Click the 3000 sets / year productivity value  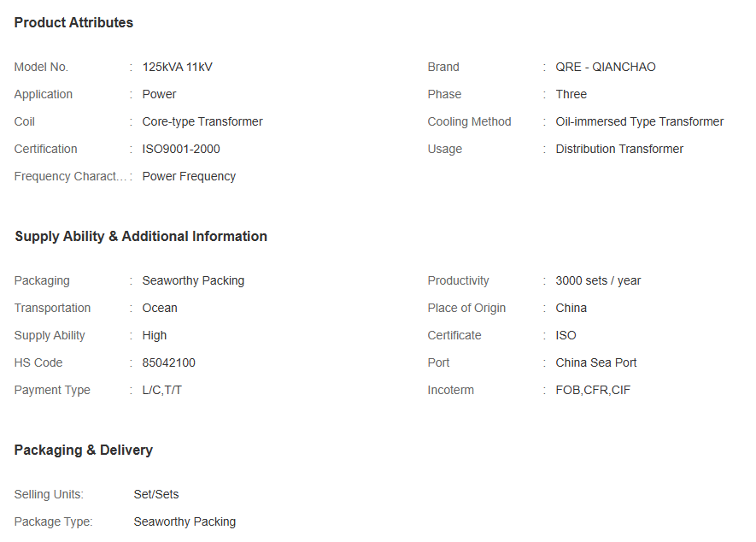598,281
